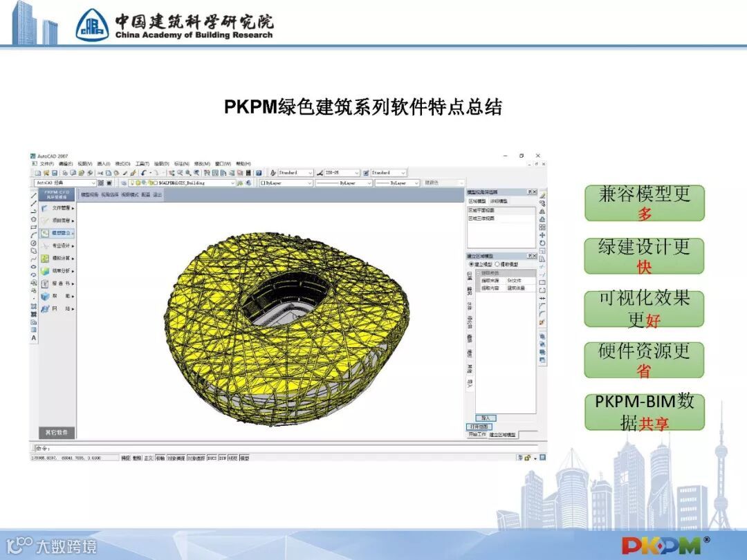Toggle 捕捉 snap in status bar

point(125,458)
